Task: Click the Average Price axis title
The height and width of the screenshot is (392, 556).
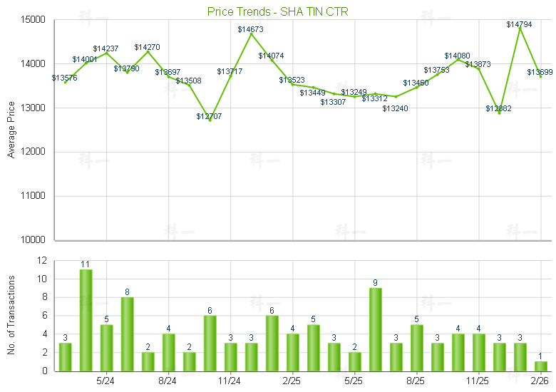Action: pyautogui.click(x=11, y=130)
